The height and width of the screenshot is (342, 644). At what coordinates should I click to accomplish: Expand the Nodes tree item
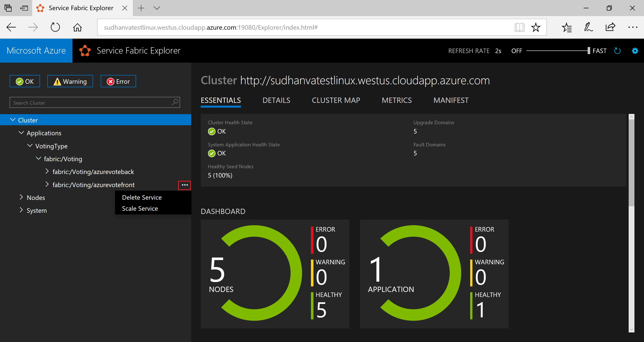[x=21, y=198]
